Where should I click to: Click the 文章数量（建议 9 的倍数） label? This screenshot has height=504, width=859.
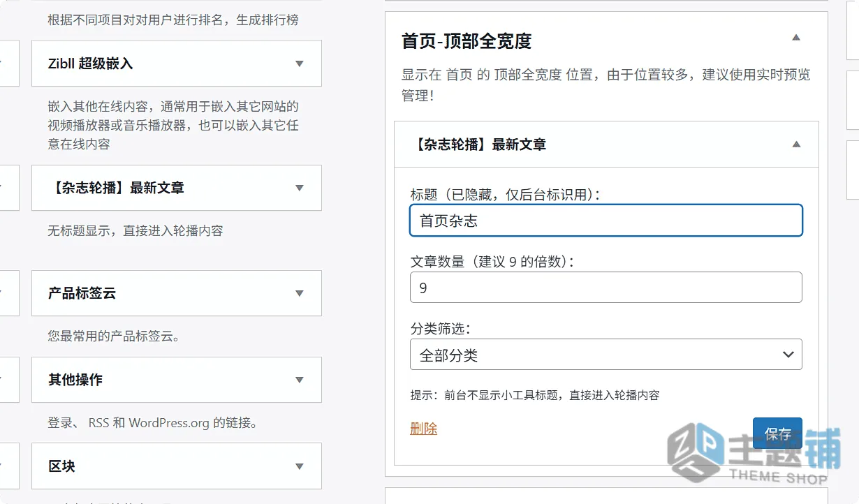click(492, 262)
